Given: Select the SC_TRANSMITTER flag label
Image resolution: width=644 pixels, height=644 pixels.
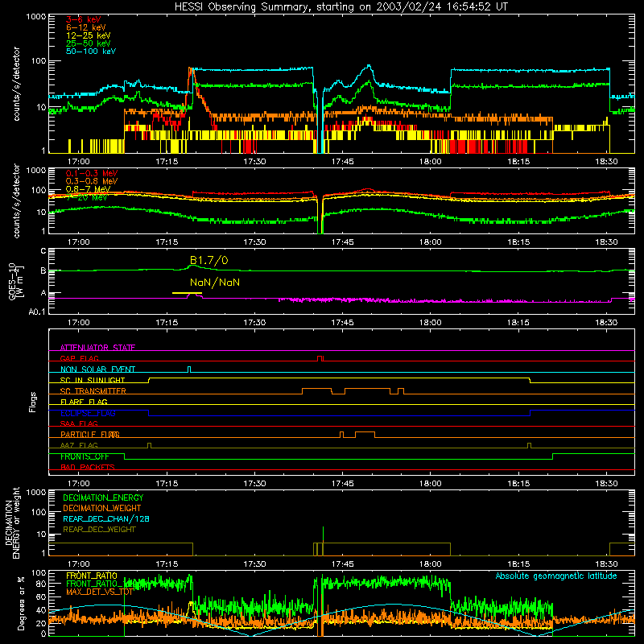Looking at the screenshot, I should [93, 390].
